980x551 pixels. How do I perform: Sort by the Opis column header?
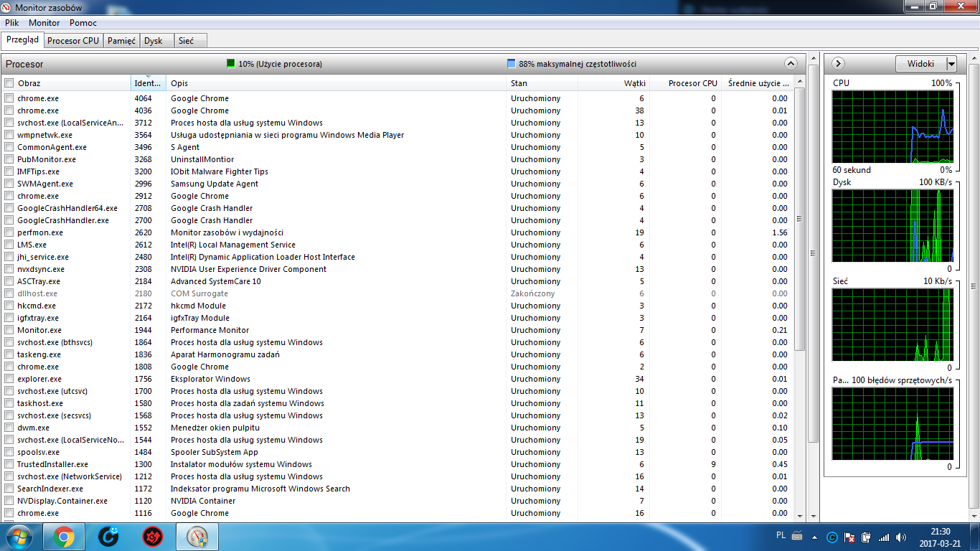pyautogui.click(x=336, y=83)
